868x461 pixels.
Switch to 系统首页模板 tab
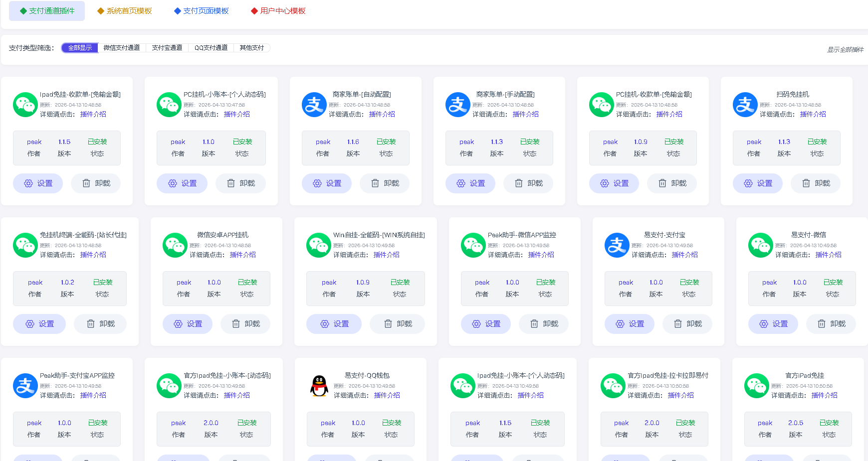125,11
